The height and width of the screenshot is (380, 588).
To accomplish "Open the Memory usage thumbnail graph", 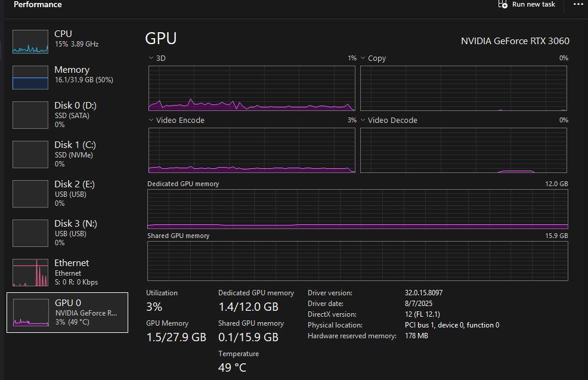I will pyautogui.click(x=30, y=78).
